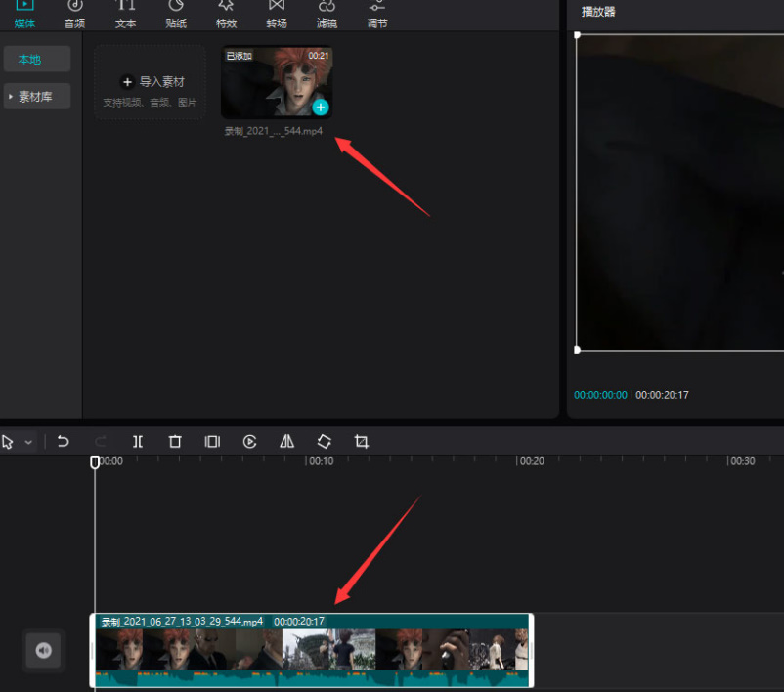Click the reverse playback icon
Viewport: 784px width, 692px height.
tap(250, 442)
